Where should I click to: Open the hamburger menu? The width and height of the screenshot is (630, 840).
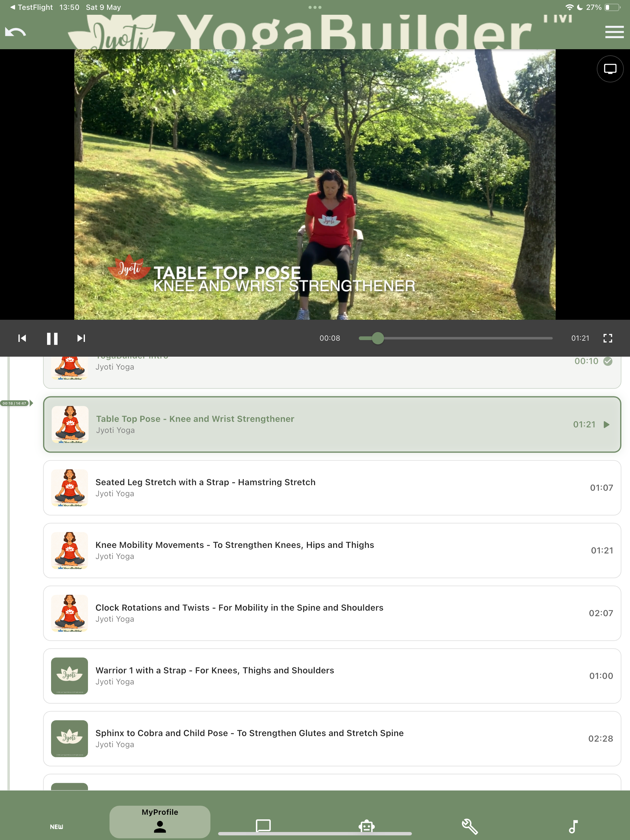[614, 32]
